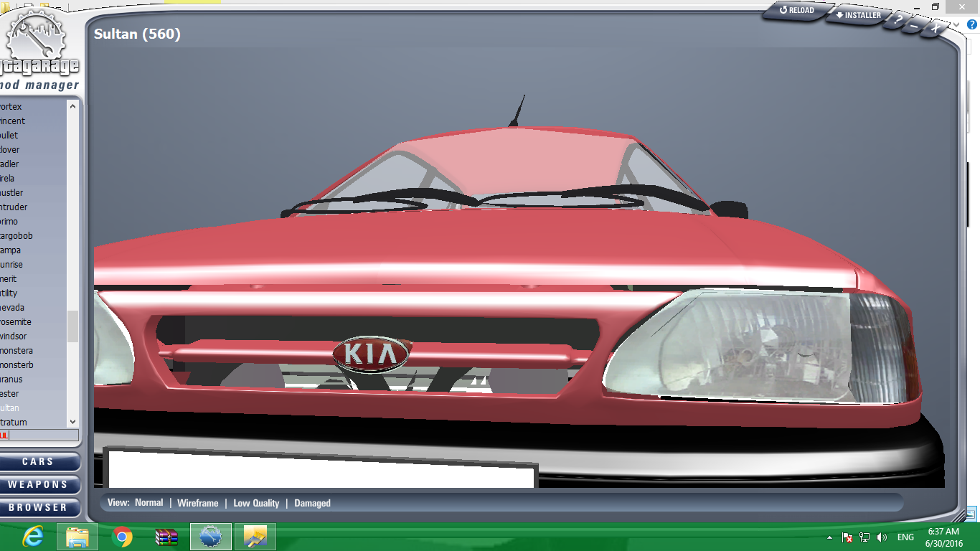Open the taskbar clock and date
Image resolution: width=980 pixels, height=551 pixels.
point(943,537)
